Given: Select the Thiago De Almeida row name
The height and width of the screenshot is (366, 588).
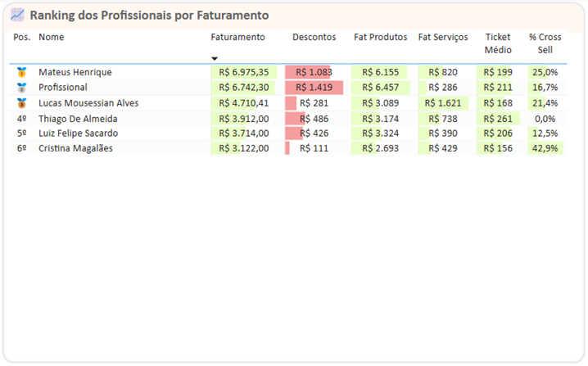Looking at the screenshot, I should (78, 119).
